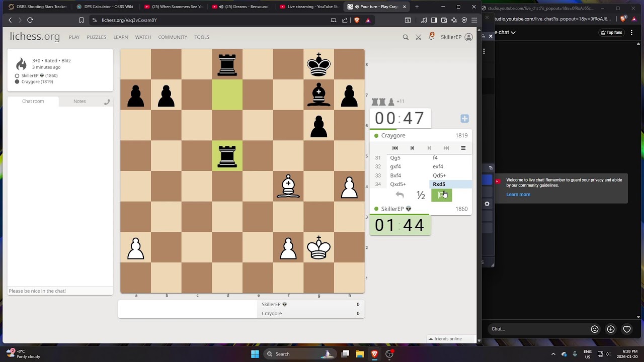Open the lichess challenges crossed-swords icon
This screenshot has width=644, height=362.
click(418, 37)
